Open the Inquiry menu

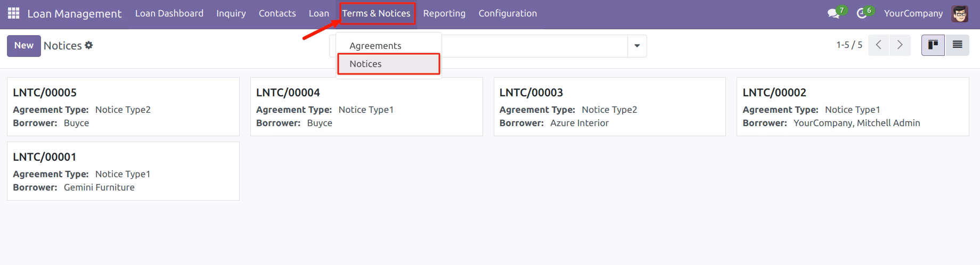pos(231,14)
